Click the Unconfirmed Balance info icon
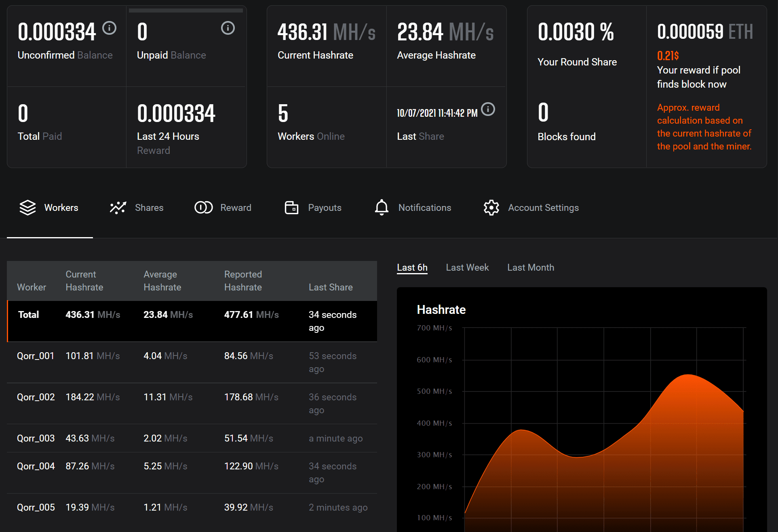 (x=109, y=28)
